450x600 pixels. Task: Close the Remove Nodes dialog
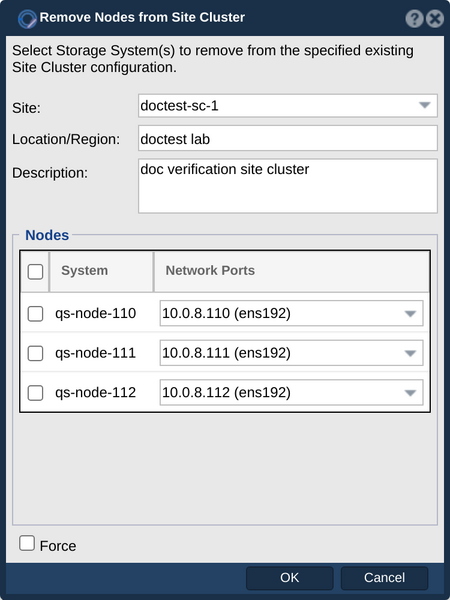pyautogui.click(x=435, y=18)
